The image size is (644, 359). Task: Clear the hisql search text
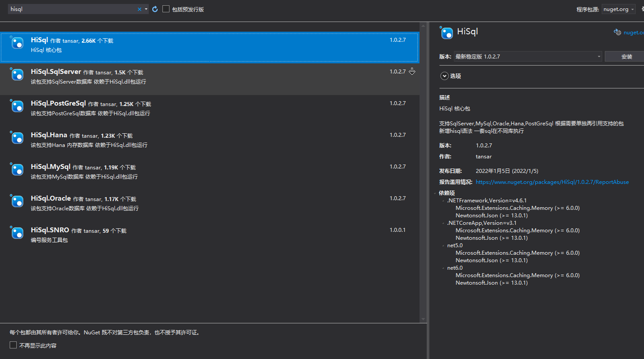[140, 9]
